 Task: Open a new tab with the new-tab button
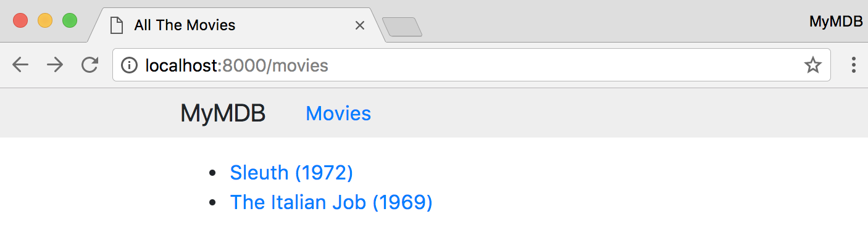point(402,27)
